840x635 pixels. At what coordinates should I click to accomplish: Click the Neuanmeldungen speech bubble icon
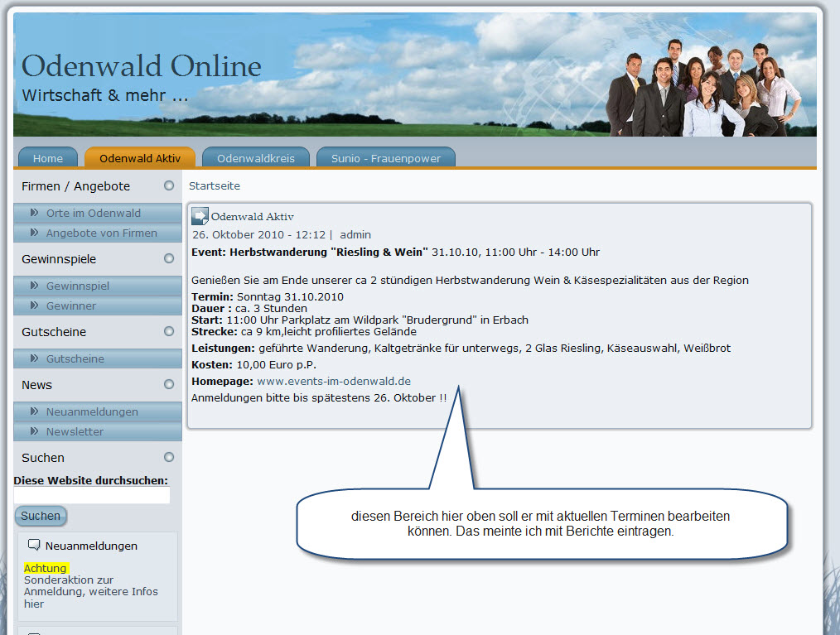tap(34, 545)
